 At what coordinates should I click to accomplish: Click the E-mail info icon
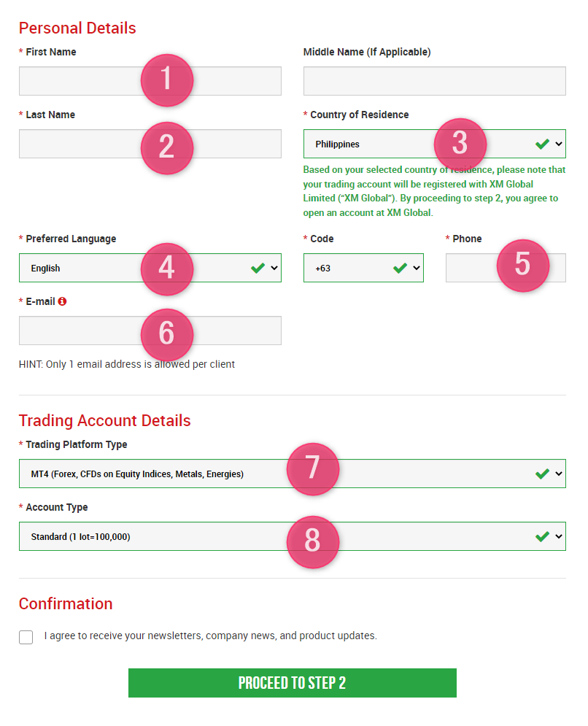pos(62,301)
